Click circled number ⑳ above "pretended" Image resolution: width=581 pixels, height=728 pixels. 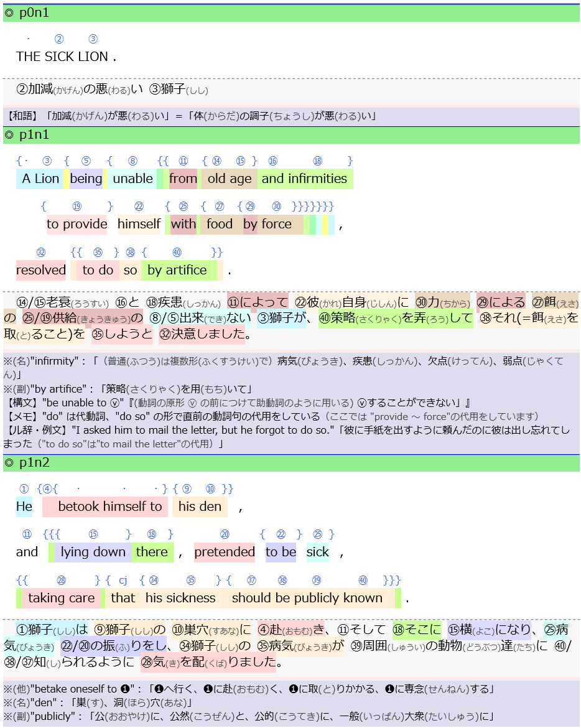[225, 534]
